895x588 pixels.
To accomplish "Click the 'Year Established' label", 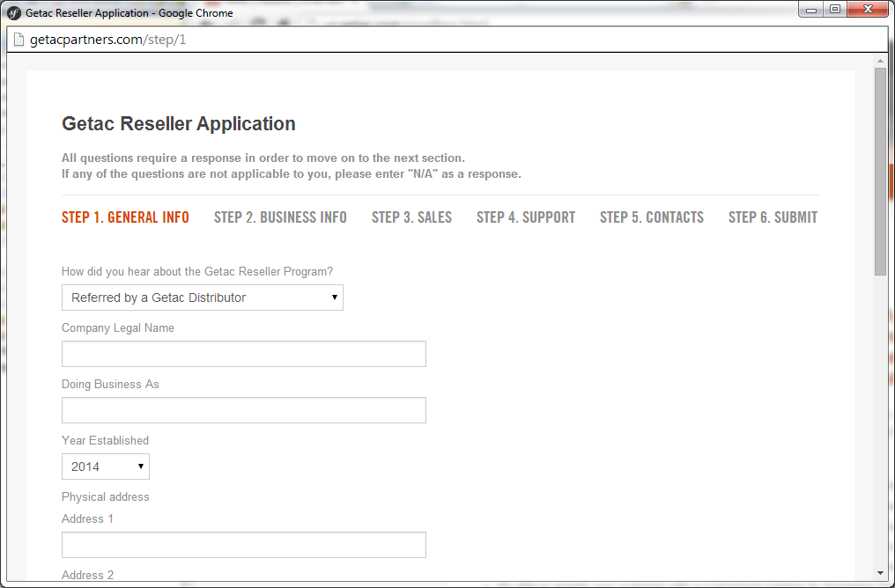I will [x=105, y=440].
